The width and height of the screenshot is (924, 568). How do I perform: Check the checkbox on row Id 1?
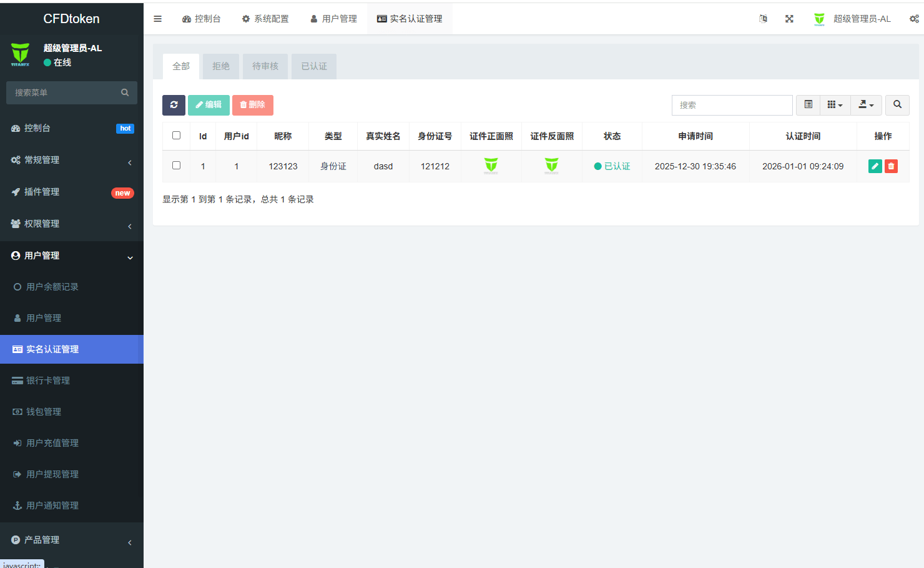(175, 166)
